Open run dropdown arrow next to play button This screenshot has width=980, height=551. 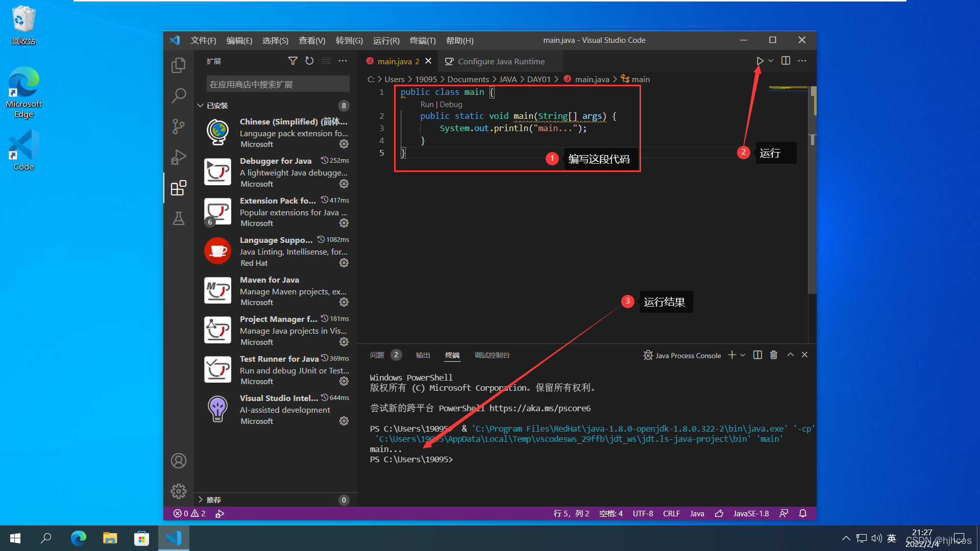pyautogui.click(x=771, y=61)
